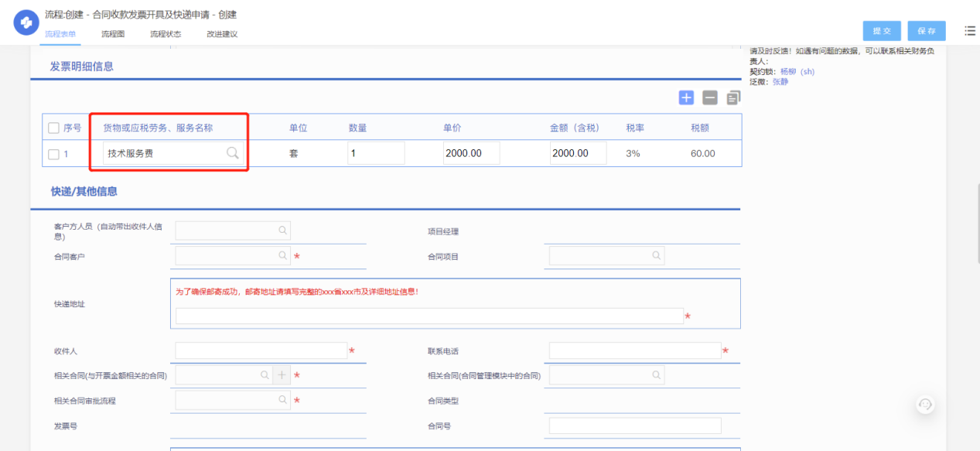Click the 单位 value 套
Viewport: 980px width, 451px height.
pyautogui.click(x=294, y=154)
